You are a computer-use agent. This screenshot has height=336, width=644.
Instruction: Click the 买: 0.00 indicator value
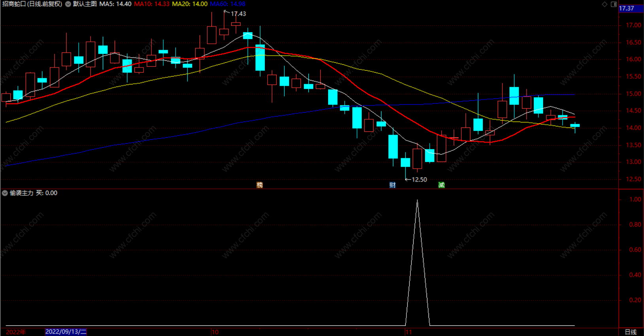pos(47,193)
